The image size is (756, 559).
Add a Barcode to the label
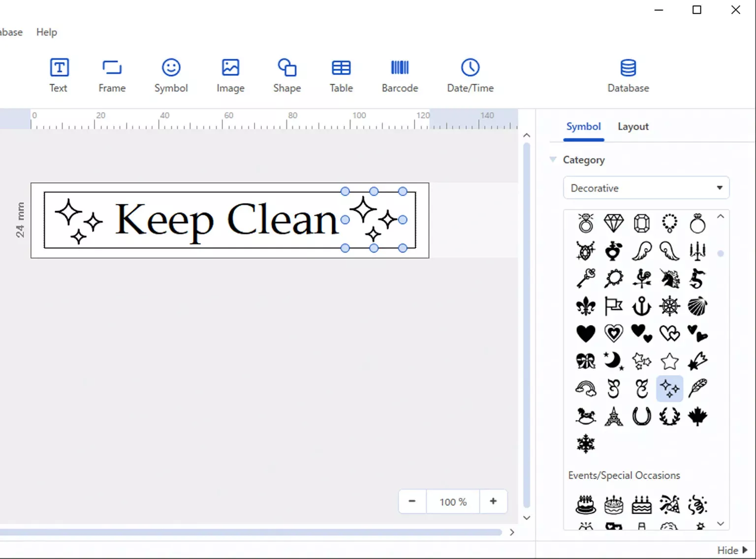pyautogui.click(x=400, y=75)
